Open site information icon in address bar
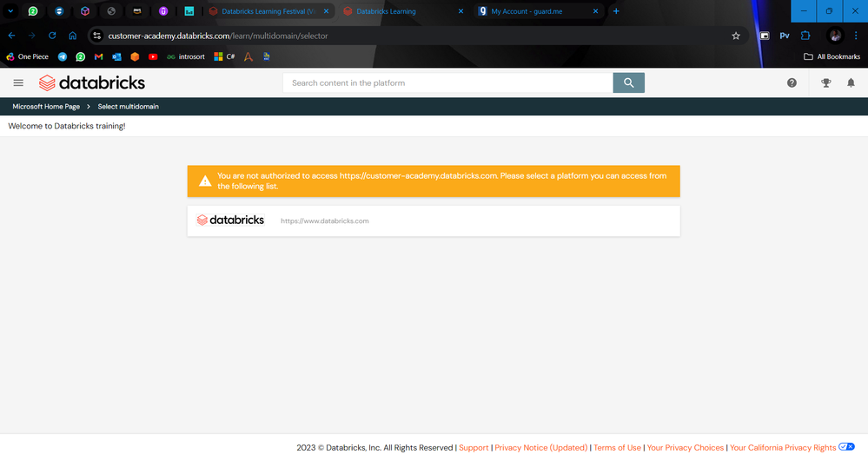 point(96,36)
